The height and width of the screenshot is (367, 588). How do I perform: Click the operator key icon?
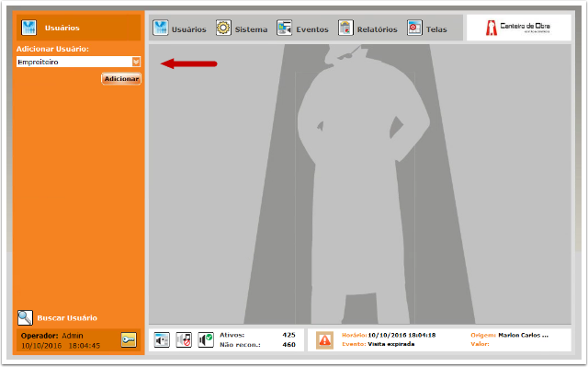point(129,340)
